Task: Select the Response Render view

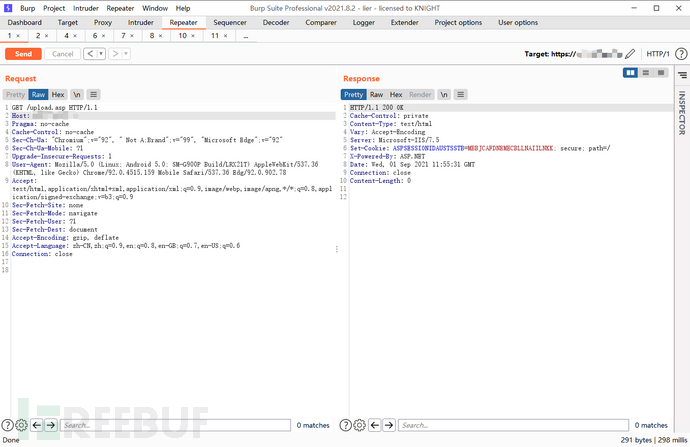Action: pyautogui.click(x=420, y=95)
